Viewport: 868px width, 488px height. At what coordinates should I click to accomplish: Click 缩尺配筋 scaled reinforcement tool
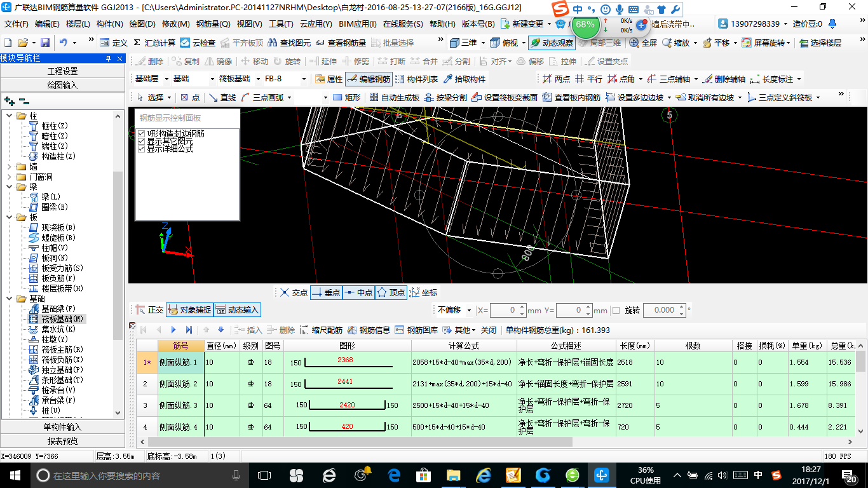point(322,330)
